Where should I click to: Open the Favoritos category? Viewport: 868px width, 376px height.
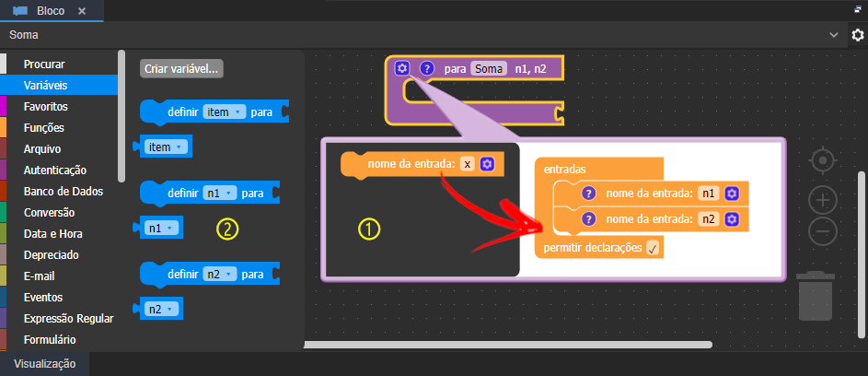(59, 107)
